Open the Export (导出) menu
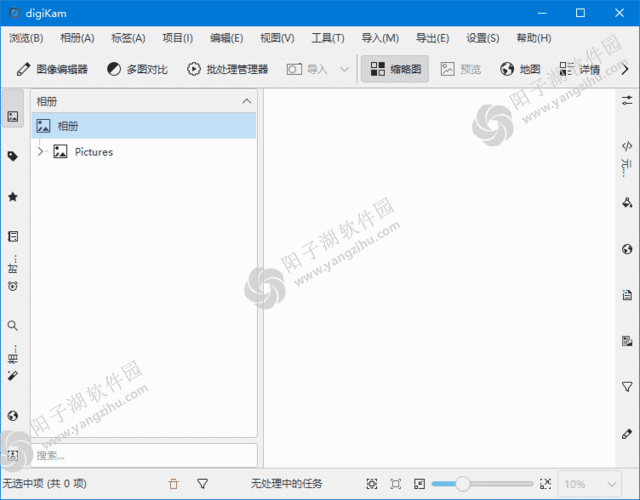 [432, 38]
